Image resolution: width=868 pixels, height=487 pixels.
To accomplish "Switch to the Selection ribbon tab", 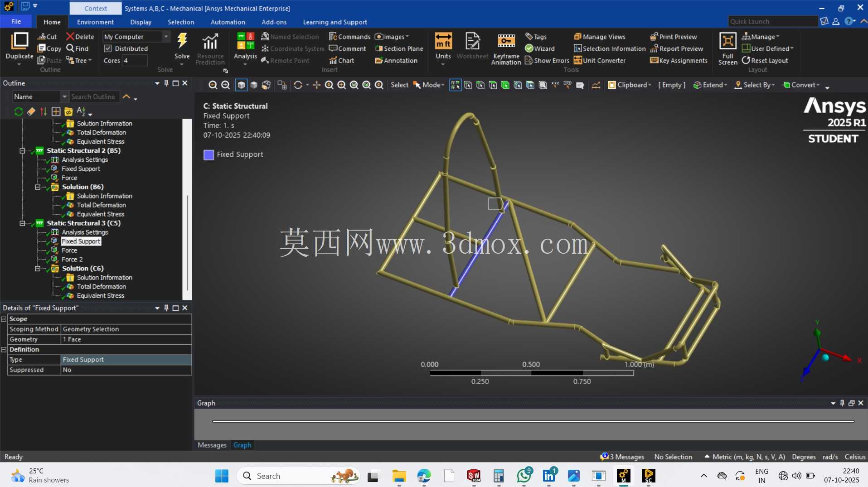I will pyautogui.click(x=180, y=22).
